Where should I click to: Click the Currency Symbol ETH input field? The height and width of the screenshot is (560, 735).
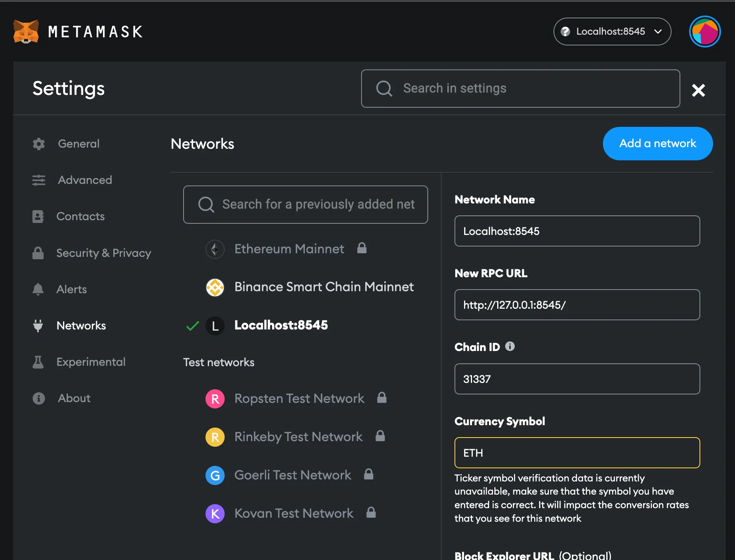(577, 453)
